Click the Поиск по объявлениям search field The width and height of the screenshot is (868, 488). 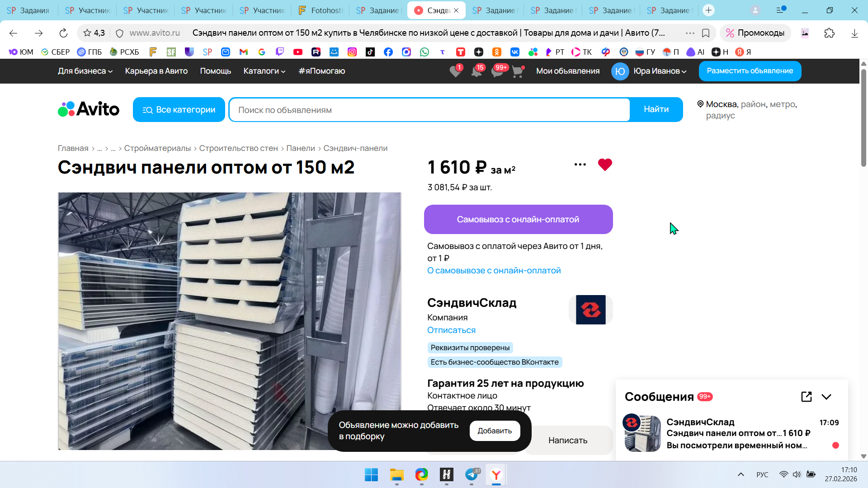(x=429, y=110)
